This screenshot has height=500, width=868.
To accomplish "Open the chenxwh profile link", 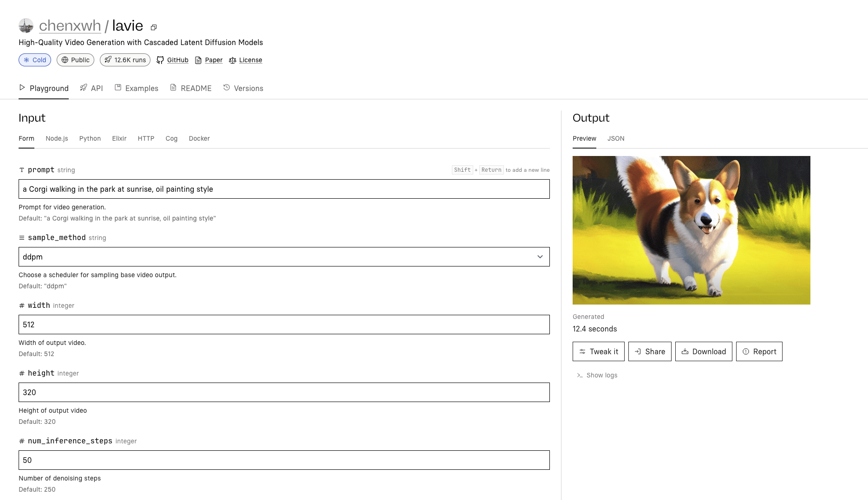I will click(70, 26).
